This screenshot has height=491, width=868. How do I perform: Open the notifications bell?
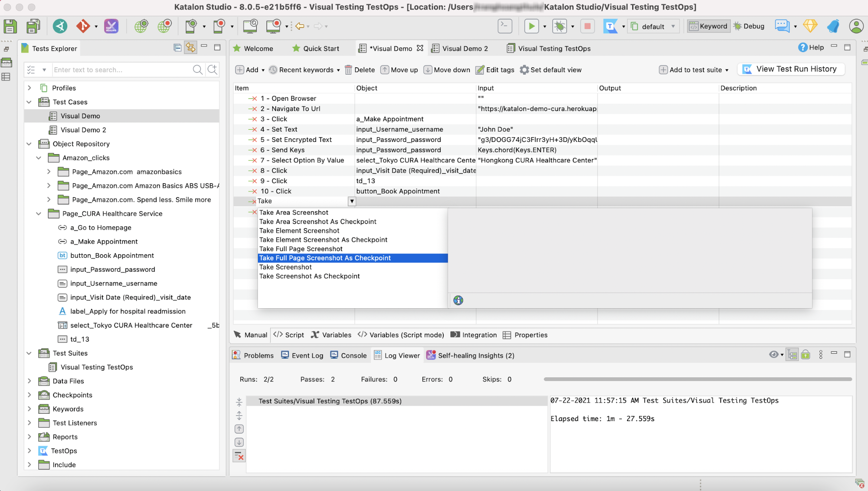coord(833,26)
